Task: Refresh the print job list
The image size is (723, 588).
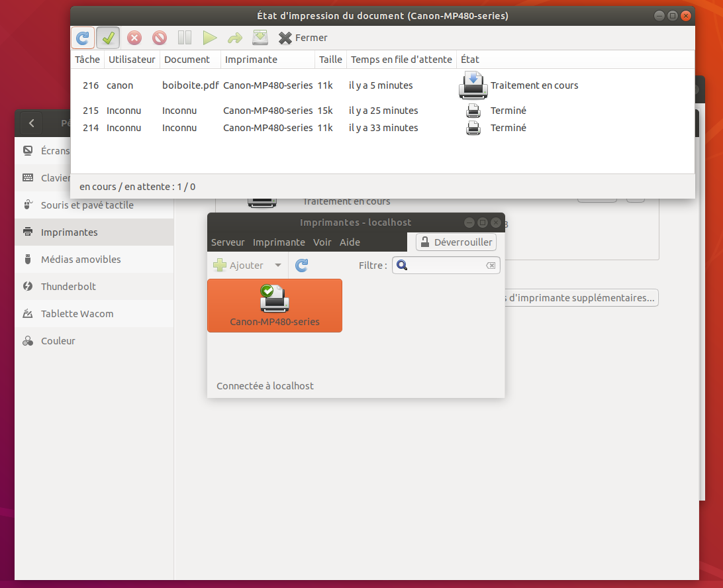Action: tap(83, 38)
